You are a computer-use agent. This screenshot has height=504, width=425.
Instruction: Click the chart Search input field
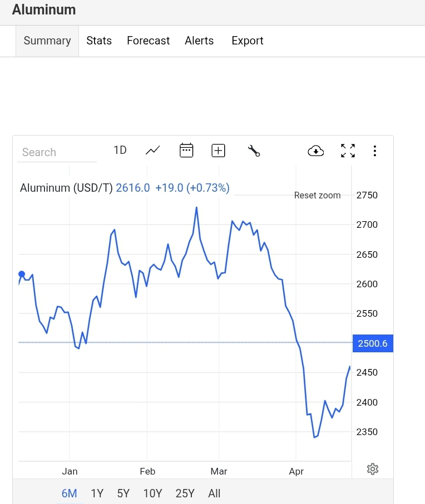[x=56, y=152]
